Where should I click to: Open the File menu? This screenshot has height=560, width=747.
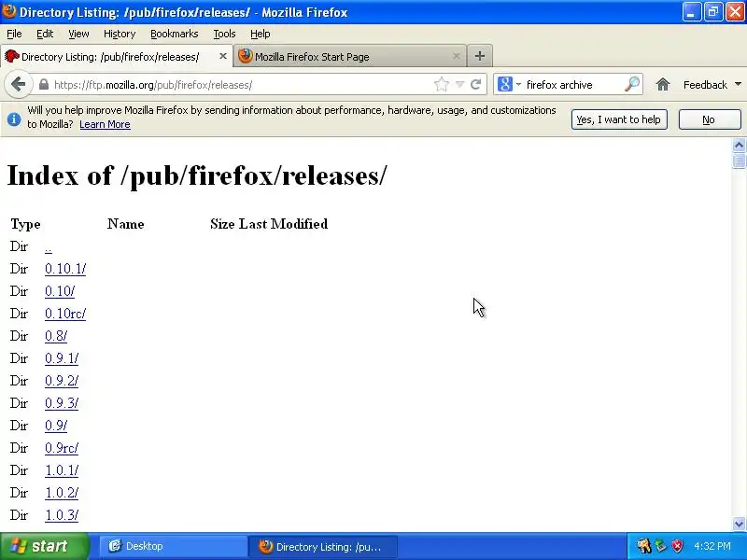(14, 34)
